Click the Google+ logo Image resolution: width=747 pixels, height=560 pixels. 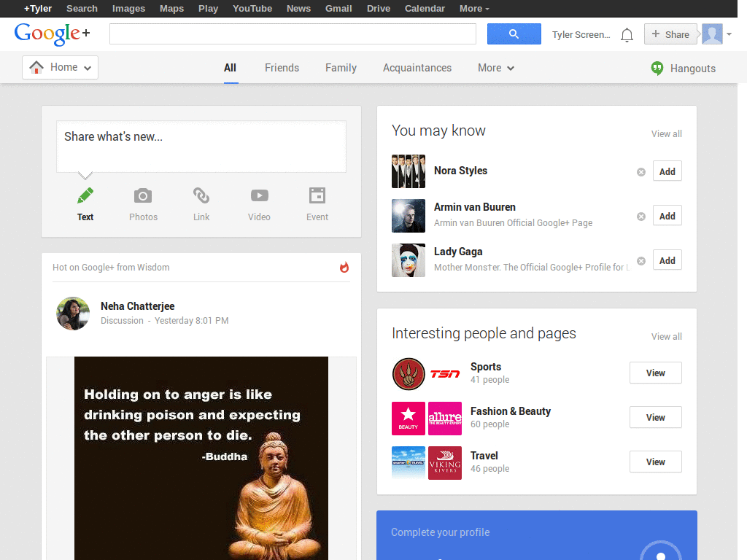point(52,34)
